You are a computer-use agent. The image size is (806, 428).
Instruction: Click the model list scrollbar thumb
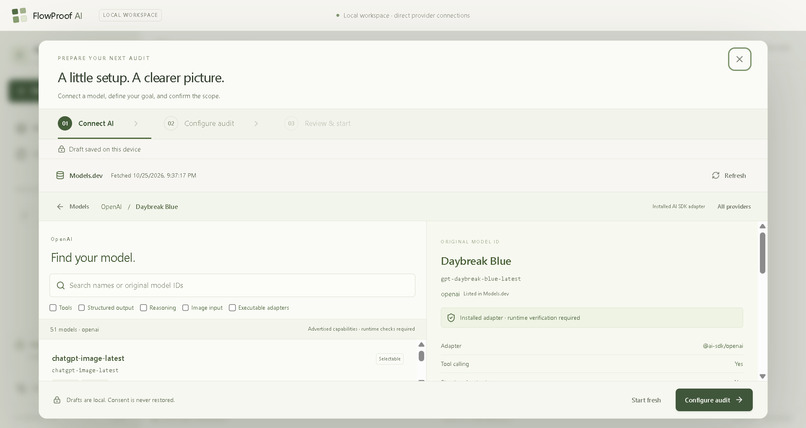pos(421,356)
